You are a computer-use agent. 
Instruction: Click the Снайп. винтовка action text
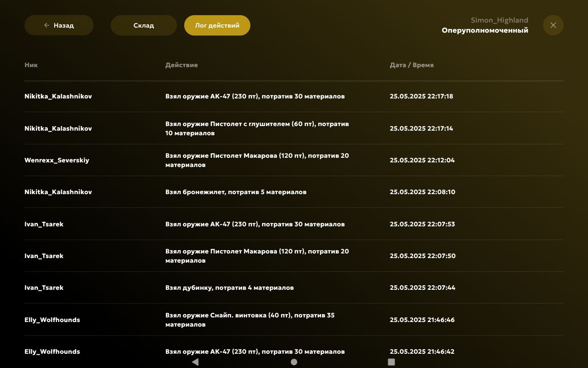coord(250,320)
